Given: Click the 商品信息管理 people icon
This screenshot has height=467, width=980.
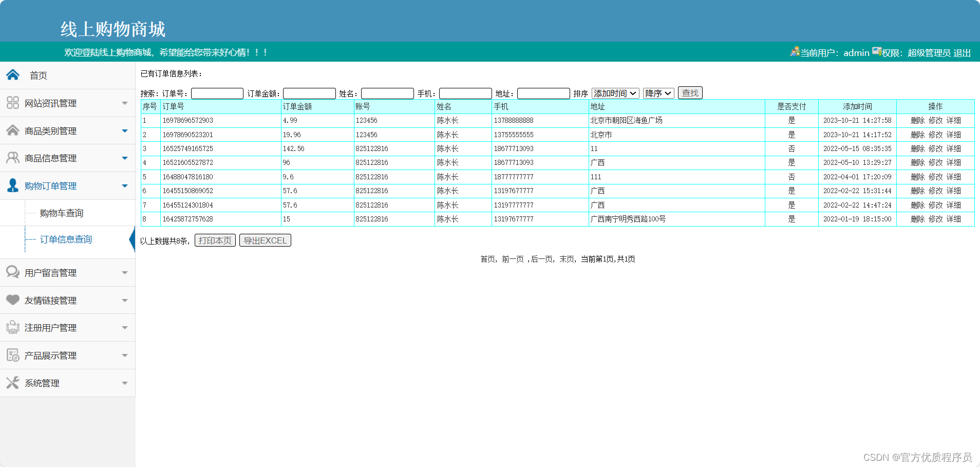Looking at the screenshot, I should coord(13,158).
